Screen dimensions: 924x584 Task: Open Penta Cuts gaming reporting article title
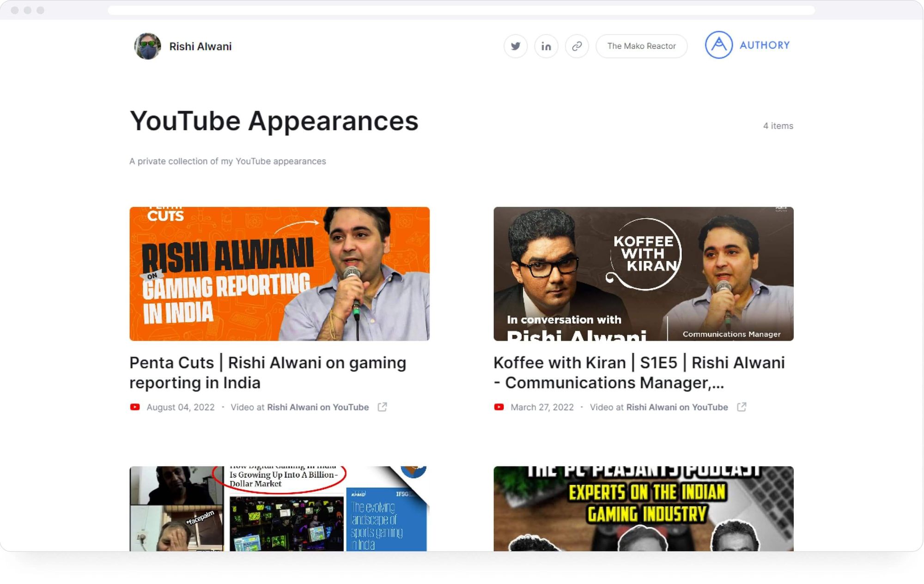(x=268, y=373)
